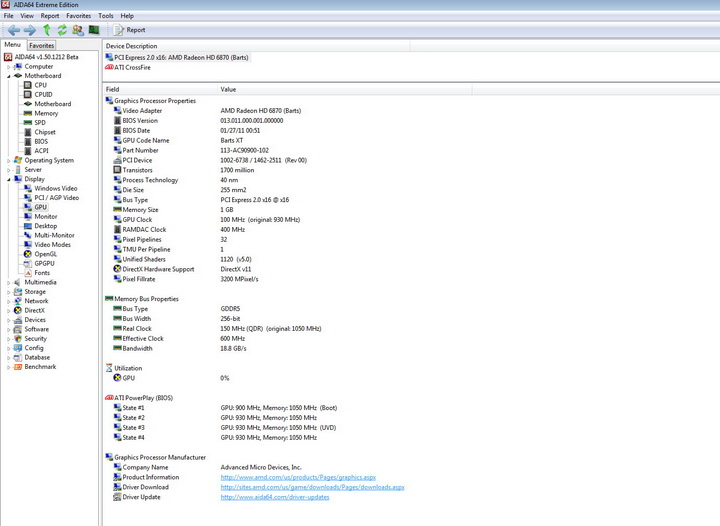Screen dimensions: 720x526
Task: Select the DirectX Hardware Support row
Action: 182,269
